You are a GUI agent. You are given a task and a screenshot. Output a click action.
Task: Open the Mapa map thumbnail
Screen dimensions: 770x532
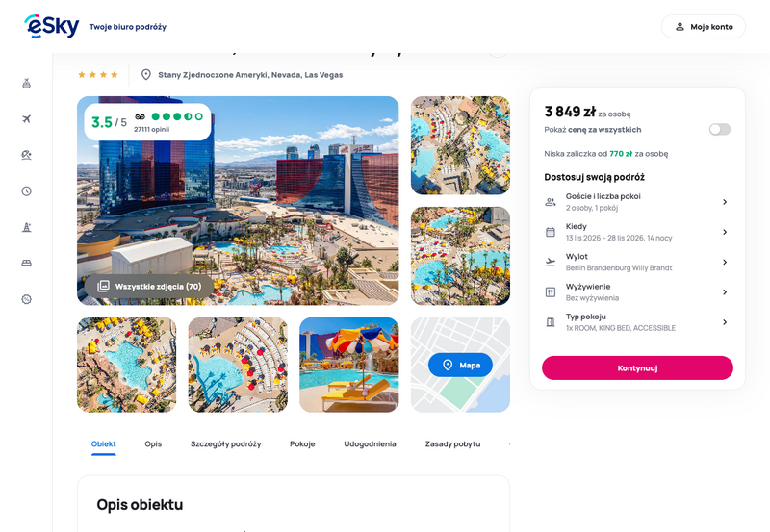(x=460, y=365)
